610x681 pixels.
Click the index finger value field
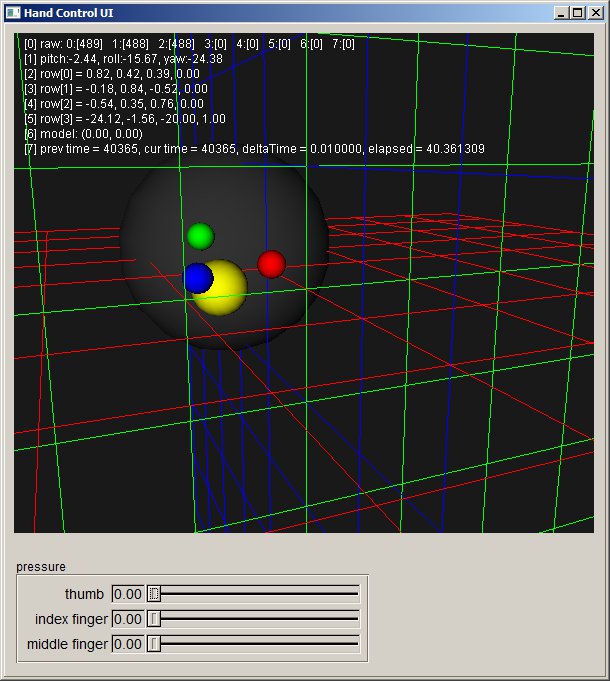(128, 619)
